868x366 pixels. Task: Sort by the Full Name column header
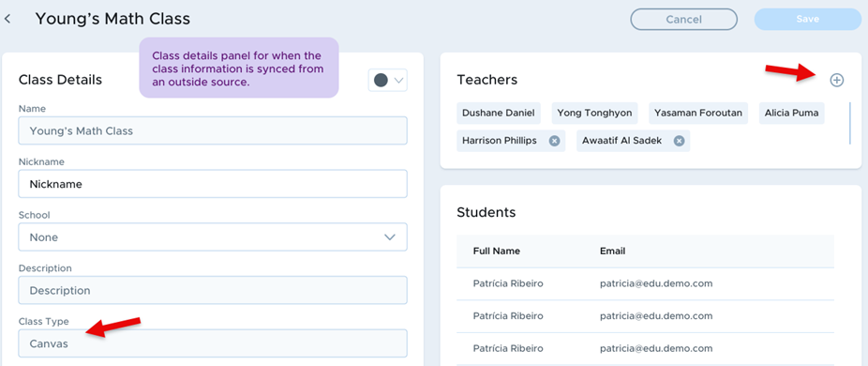click(497, 251)
